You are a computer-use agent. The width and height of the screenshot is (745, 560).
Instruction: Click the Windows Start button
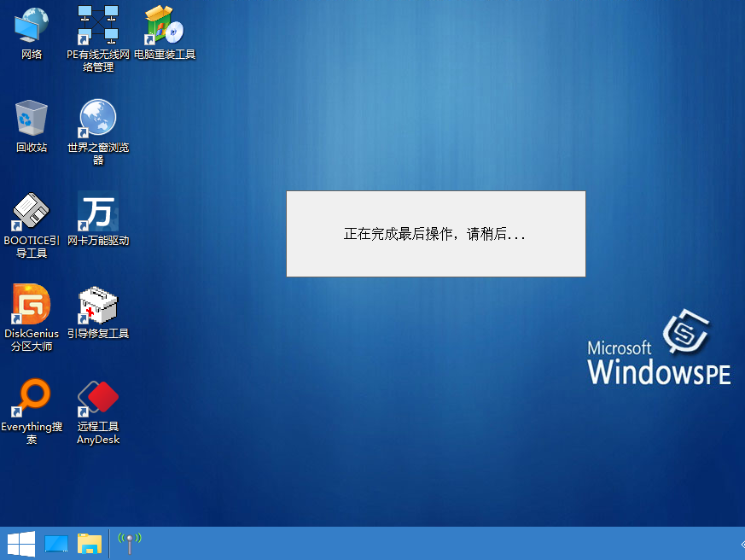pos(19,543)
